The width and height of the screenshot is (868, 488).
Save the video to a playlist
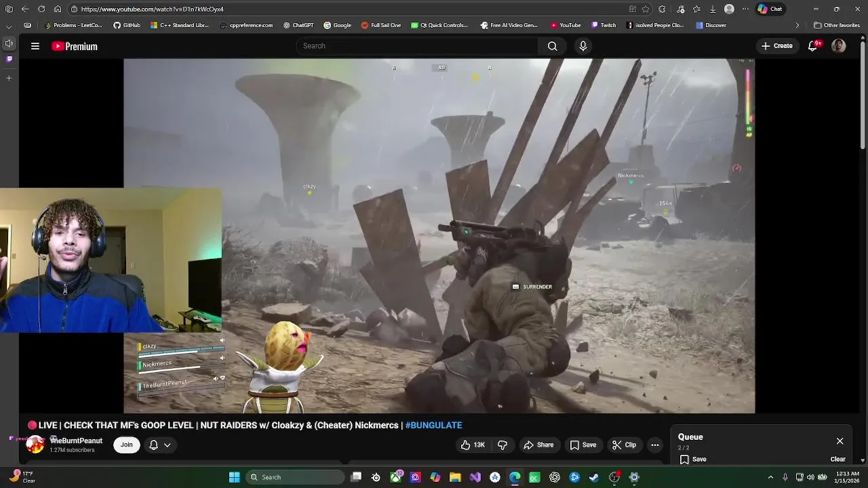click(583, 445)
